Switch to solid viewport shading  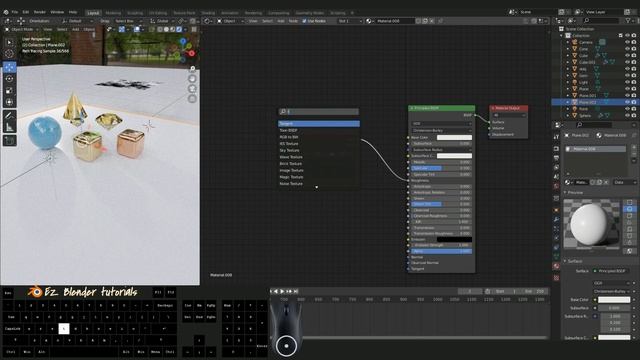point(166,29)
